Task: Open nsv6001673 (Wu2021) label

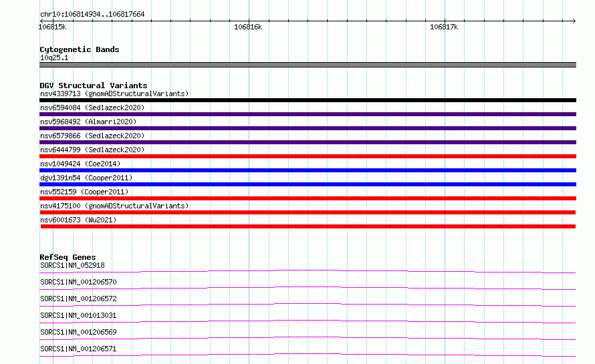Action: click(78, 220)
